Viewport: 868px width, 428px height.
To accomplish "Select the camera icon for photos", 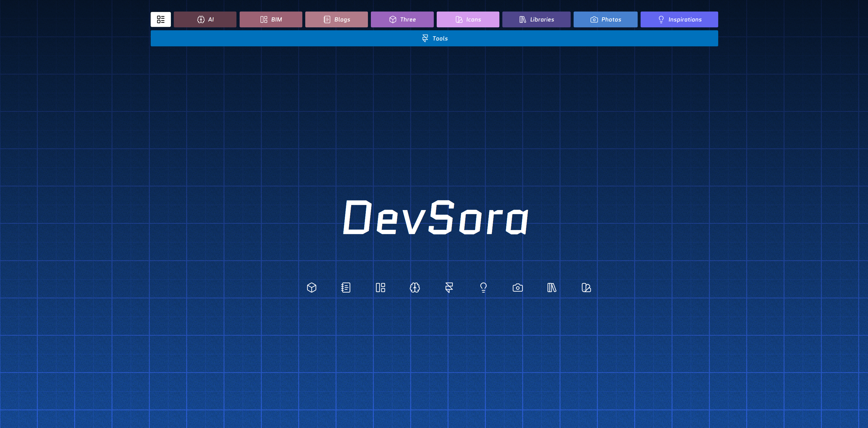I will 517,287.
